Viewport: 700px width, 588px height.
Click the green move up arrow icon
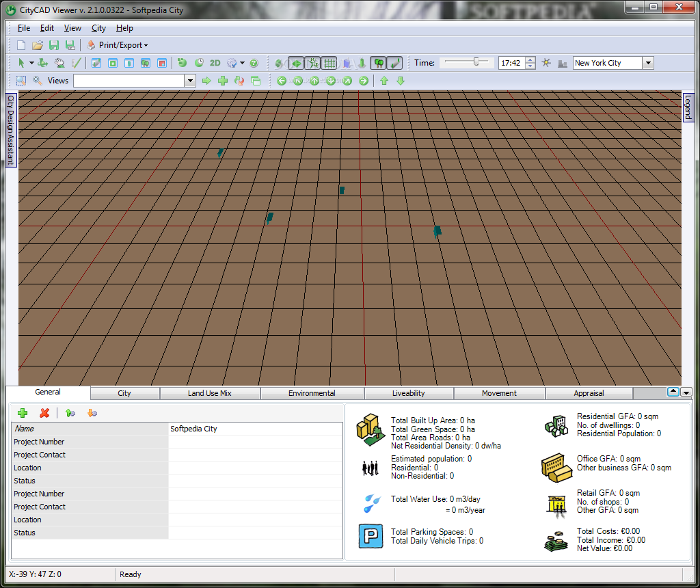pyautogui.click(x=384, y=81)
